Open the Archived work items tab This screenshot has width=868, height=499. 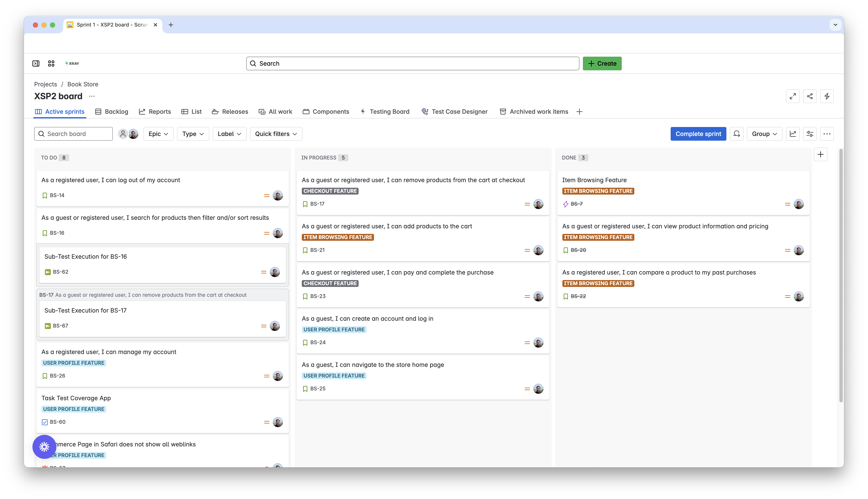point(534,112)
